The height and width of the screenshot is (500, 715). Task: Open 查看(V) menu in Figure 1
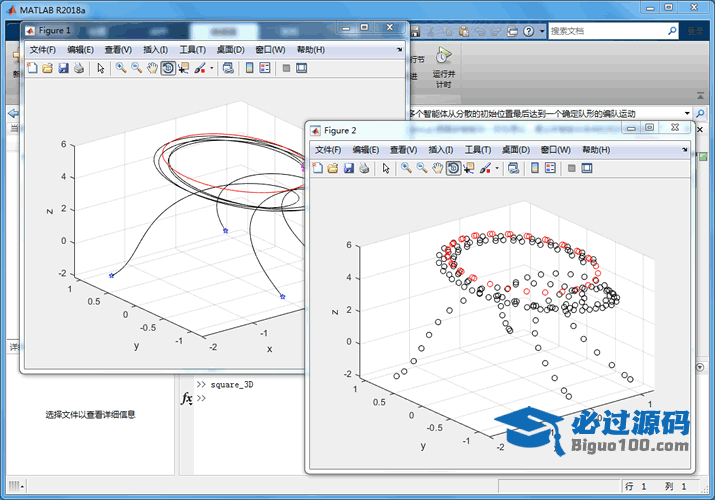(x=118, y=50)
